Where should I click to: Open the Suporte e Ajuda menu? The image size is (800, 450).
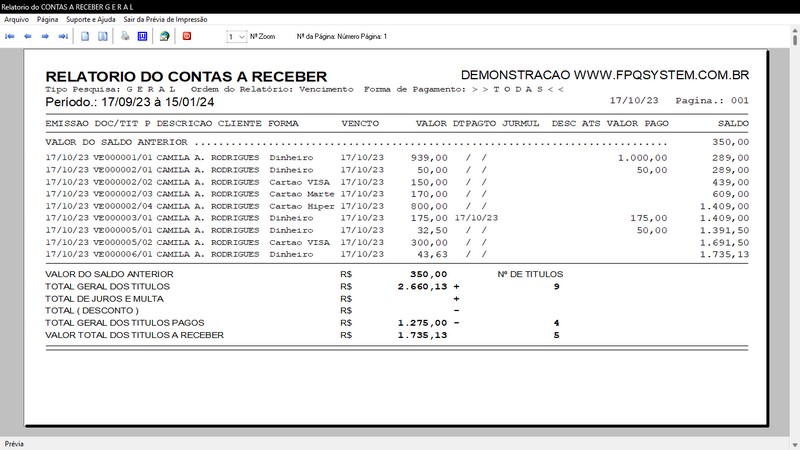pyautogui.click(x=93, y=19)
